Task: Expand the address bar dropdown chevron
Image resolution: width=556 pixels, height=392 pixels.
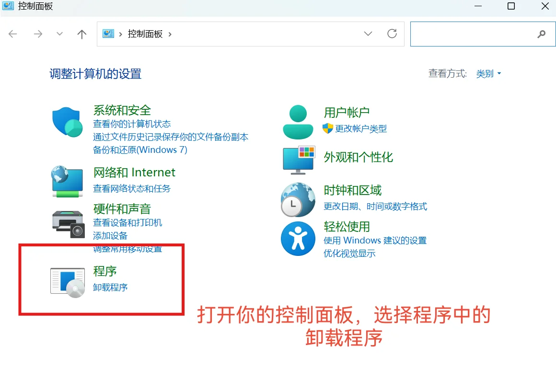Action: [x=368, y=34]
